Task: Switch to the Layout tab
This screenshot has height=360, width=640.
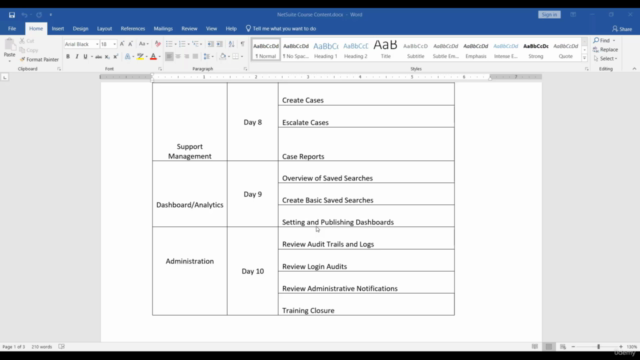Action: click(104, 29)
